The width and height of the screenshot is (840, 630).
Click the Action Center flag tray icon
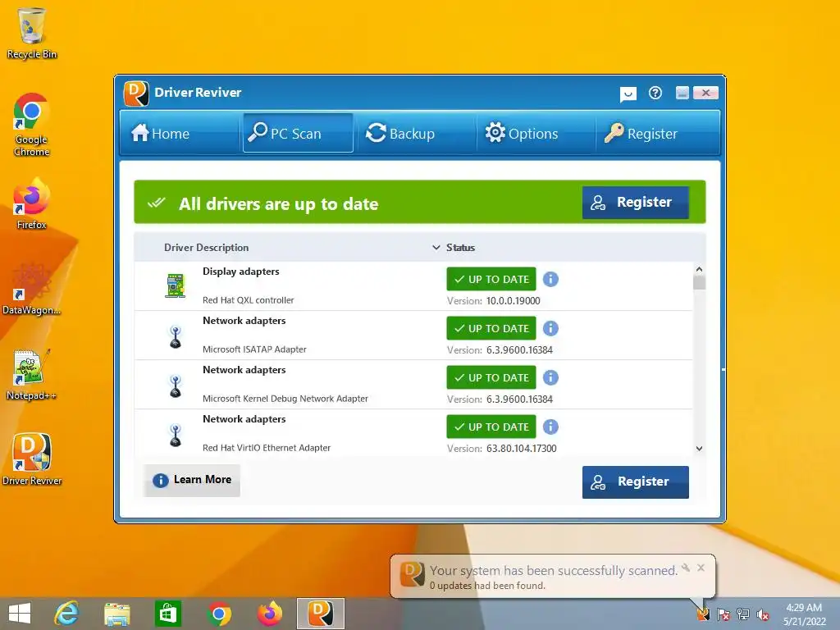point(724,614)
